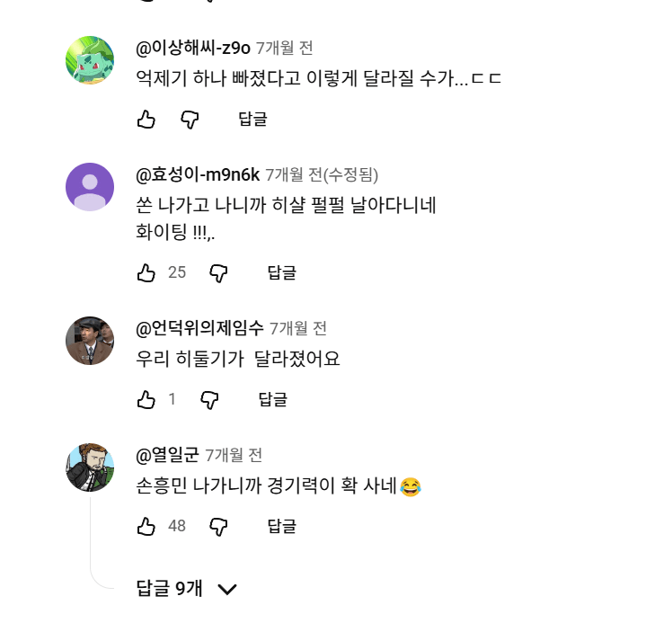Open the 7개월 전 timestamp on @언덕위의제임수's comment

(x=297, y=328)
